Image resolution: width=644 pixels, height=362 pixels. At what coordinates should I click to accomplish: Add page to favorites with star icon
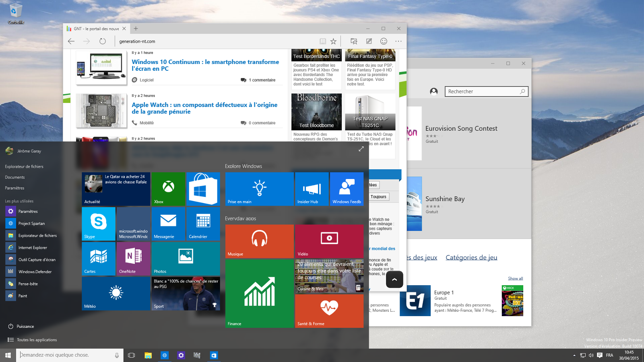[x=333, y=41]
